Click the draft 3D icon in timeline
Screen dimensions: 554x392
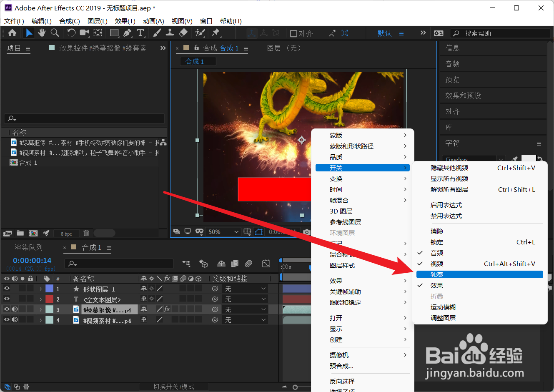(203, 264)
